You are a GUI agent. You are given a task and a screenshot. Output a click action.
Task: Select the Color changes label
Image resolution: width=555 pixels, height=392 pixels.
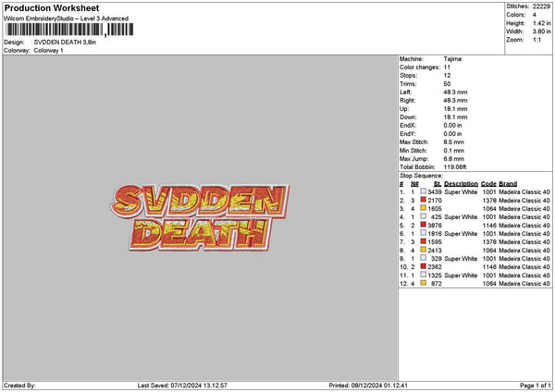pyautogui.click(x=420, y=67)
